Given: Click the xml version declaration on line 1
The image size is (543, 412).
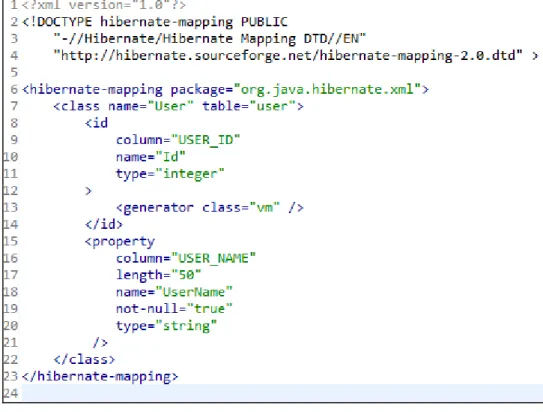Looking at the screenshot, I should pos(104,5).
